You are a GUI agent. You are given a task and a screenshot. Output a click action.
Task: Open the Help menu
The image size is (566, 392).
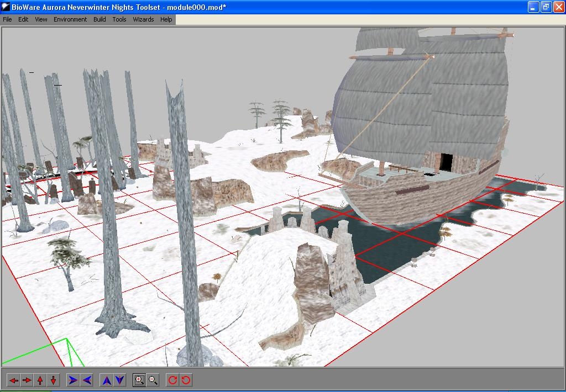166,19
